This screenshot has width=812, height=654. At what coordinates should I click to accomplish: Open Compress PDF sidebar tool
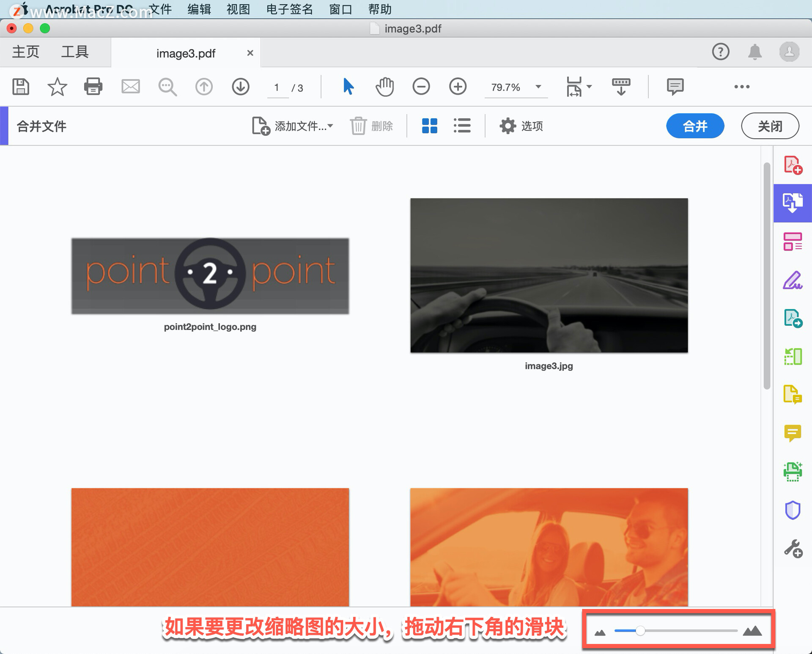(793, 357)
